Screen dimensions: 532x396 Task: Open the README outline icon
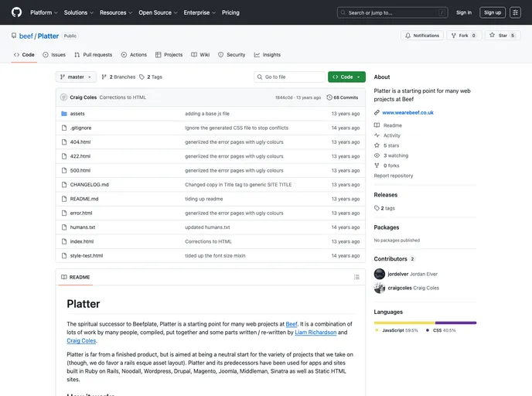[x=356, y=277]
